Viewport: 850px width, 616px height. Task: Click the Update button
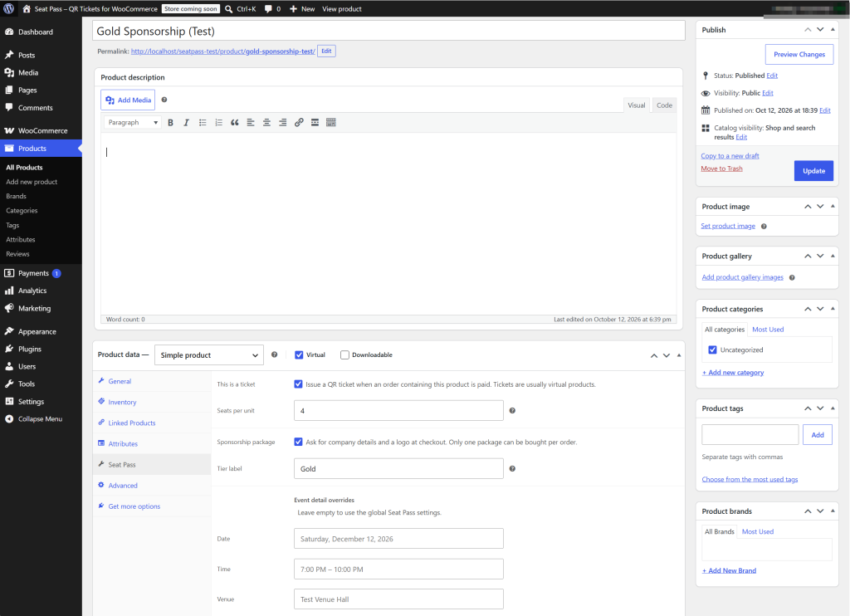pyautogui.click(x=813, y=171)
